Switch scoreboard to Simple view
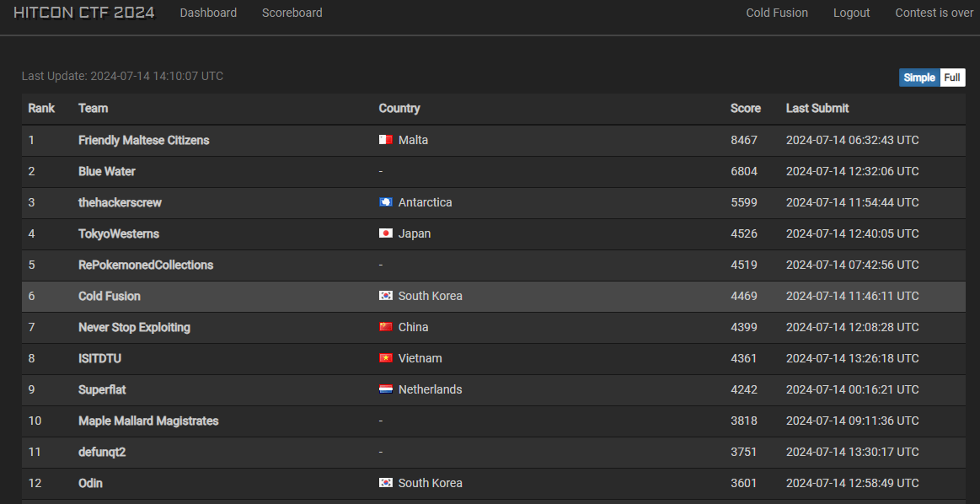Screen dimensions: 980x504 919,78
